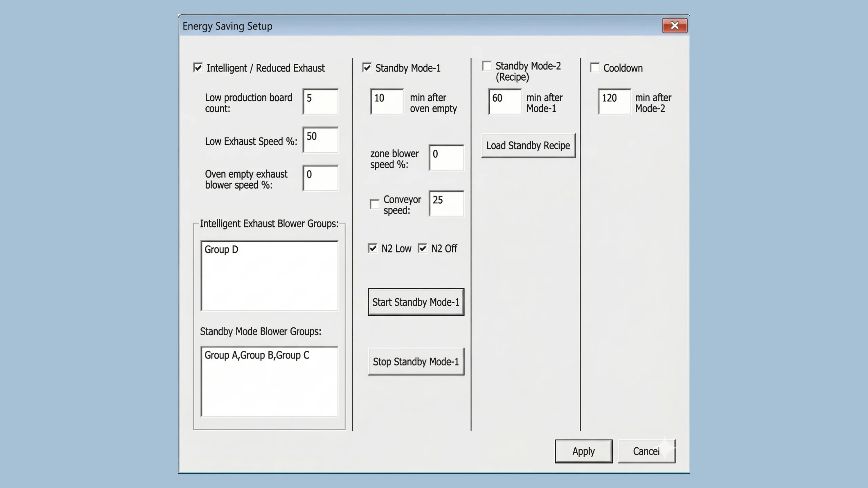Enable the Cooldown checkbox
This screenshot has width=868, height=488.
click(x=594, y=68)
